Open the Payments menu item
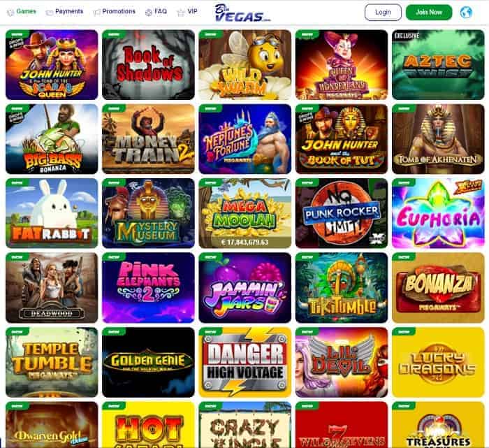489x448 pixels. [69, 11]
